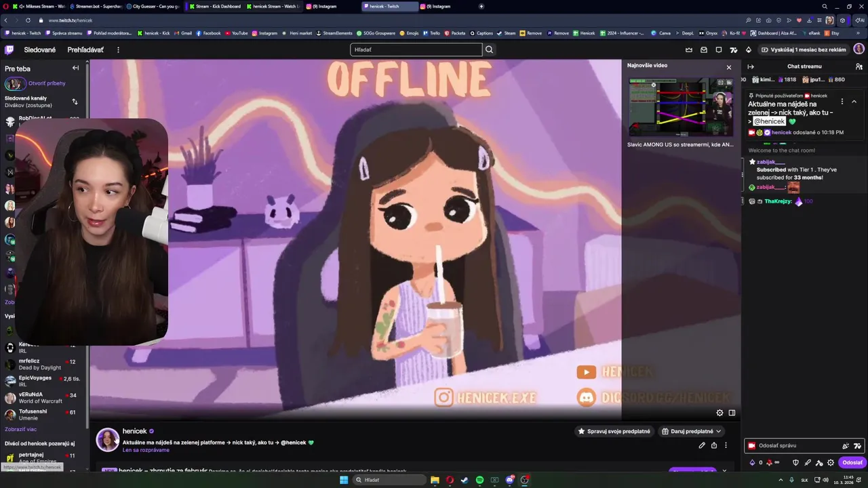The height and width of the screenshot is (488, 868).
Task: Expand the Daruj predplatné dropdown
Action: pyautogui.click(x=691, y=431)
